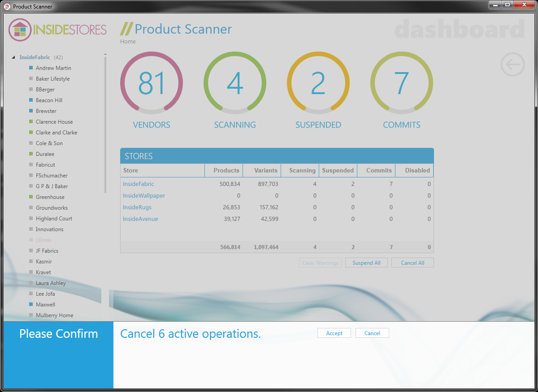The width and height of the screenshot is (538, 392).
Task: Open the InsideFabric store link
Action: (x=139, y=184)
